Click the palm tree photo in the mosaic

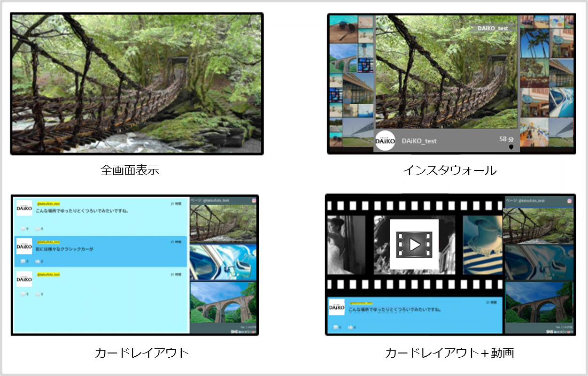tap(534, 43)
